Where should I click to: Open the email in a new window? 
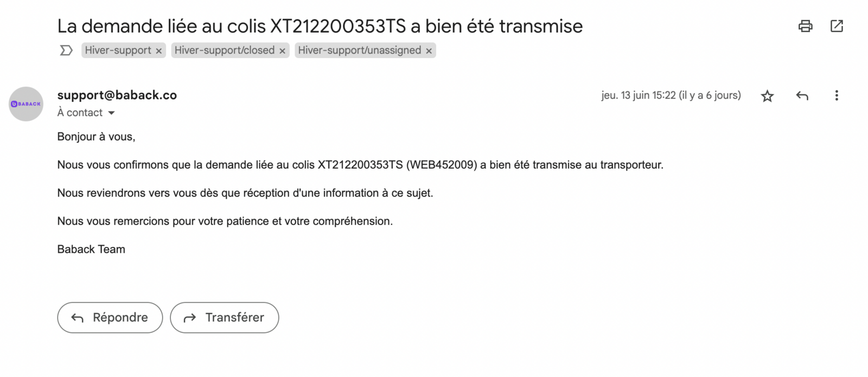point(837,26)
